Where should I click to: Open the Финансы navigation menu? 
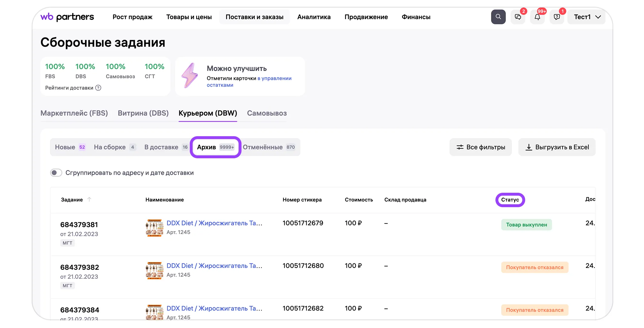[416, 17]
